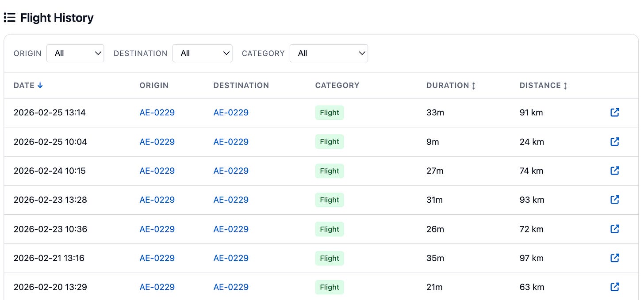Click the 33m duration cell
The image size is (644, 300).
[435, 113]
